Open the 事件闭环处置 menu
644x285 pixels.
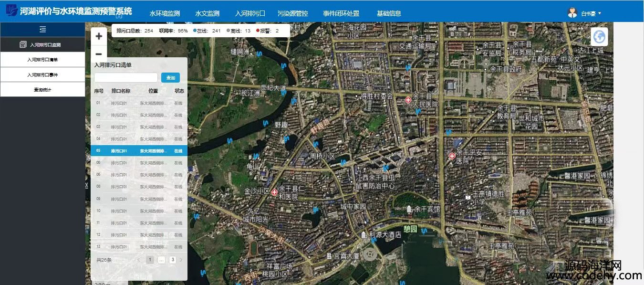tap(341, 13)
